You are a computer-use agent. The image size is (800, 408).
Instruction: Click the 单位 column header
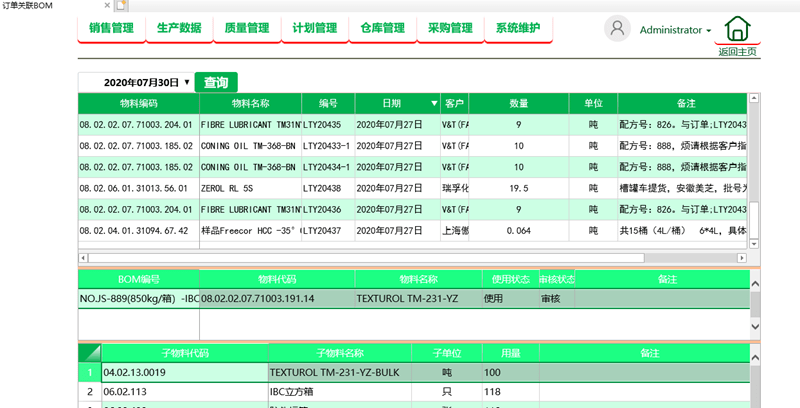(x=593, y=104)
